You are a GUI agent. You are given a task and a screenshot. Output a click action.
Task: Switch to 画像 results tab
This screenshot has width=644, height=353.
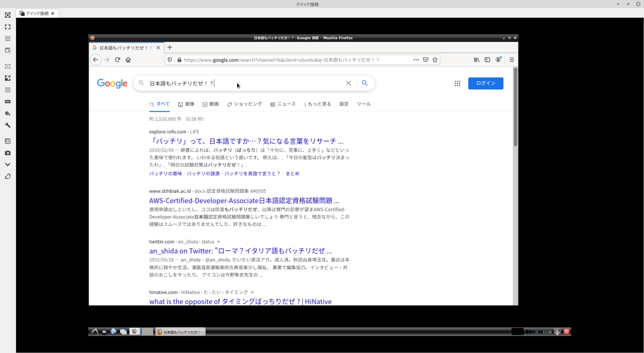point(186,104)
